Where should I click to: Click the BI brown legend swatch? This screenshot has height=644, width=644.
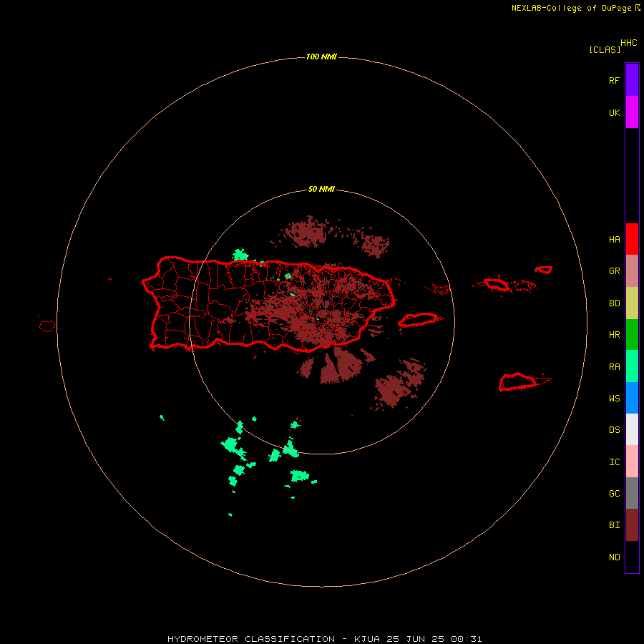[632, 525]
